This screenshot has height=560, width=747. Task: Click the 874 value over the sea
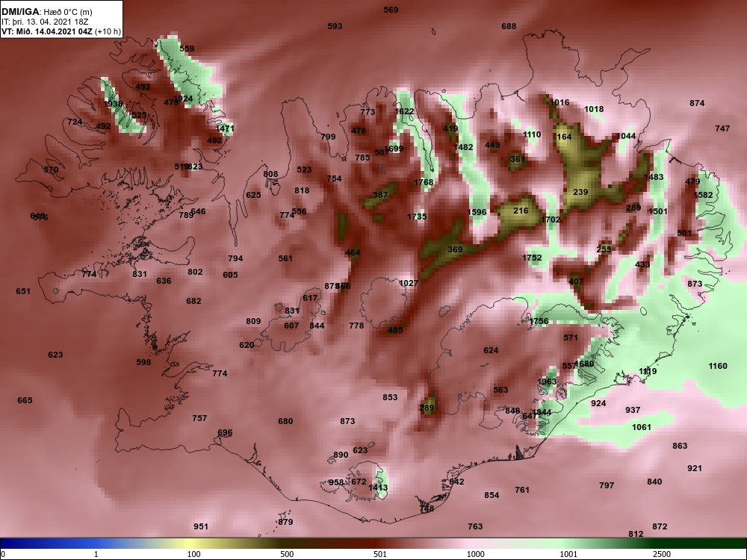coord(697,103)
